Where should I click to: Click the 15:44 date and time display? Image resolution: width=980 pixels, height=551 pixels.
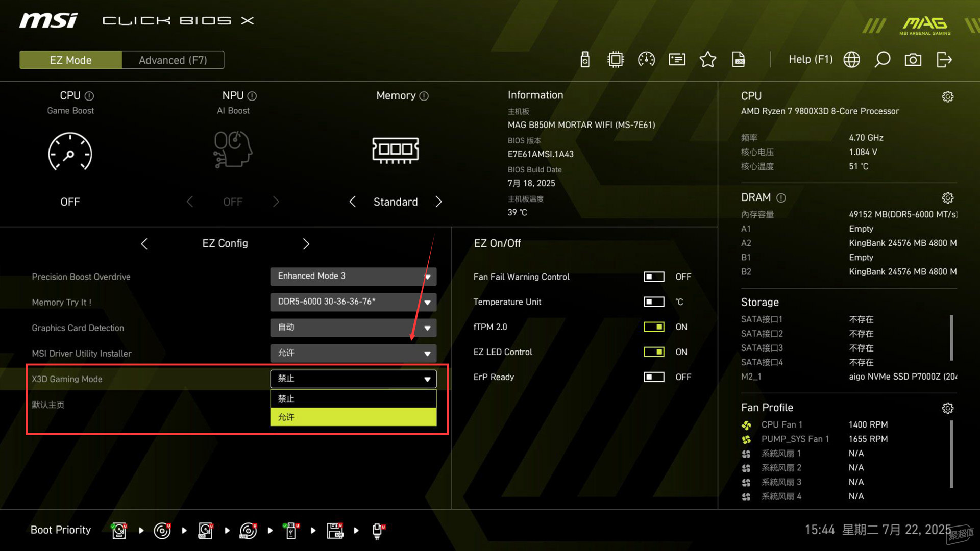[878, 530]
